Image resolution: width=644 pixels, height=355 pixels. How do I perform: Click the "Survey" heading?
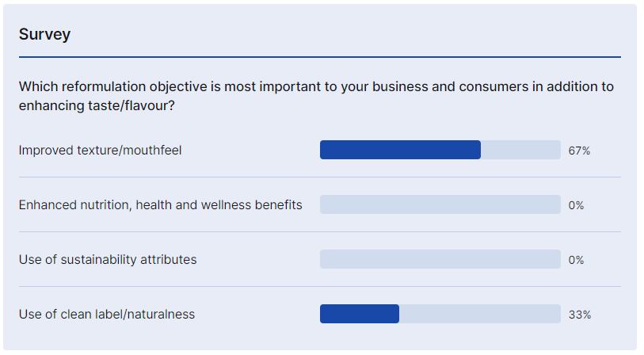click(x=44, y=34)
